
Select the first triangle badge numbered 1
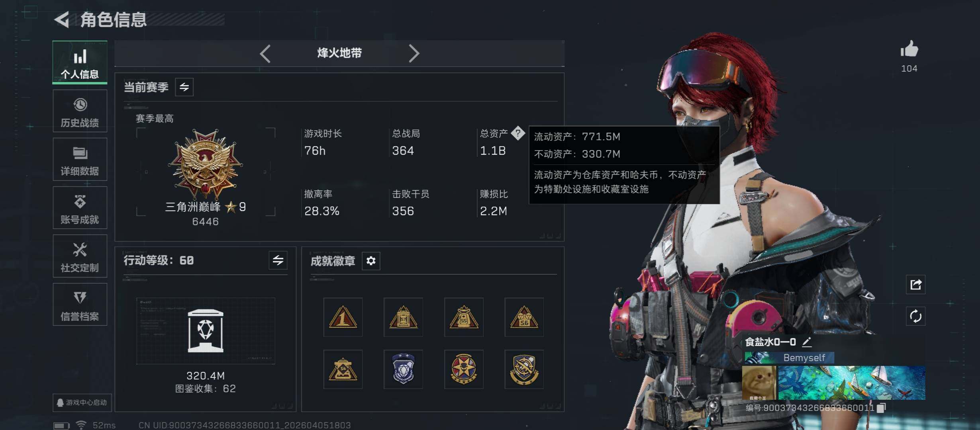pyautogui.click(x=343, y=317)
